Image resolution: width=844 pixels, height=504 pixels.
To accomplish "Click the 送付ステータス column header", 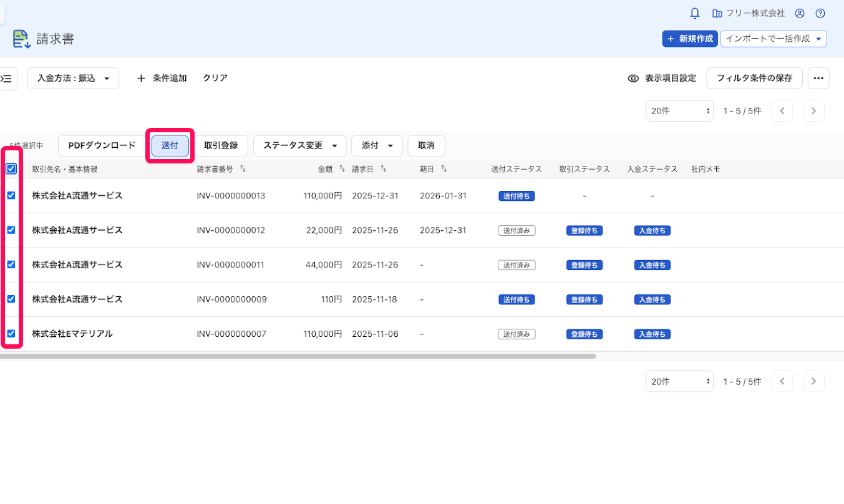I will (x=517, y=169).
